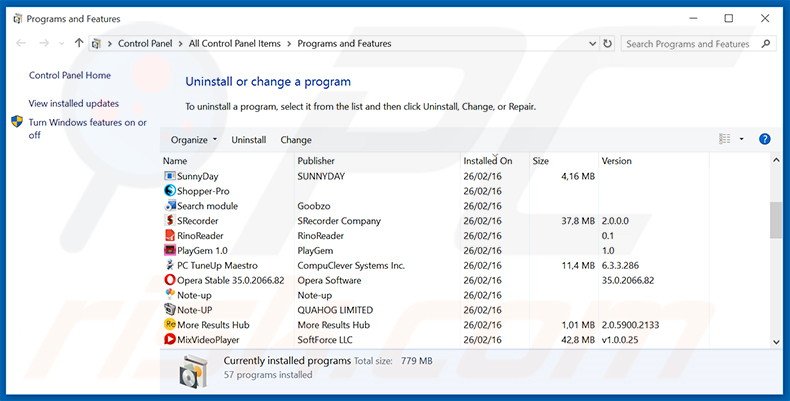This screenshot has width=790, height=401.
Task: Open Control Panel Home link
Action: 70,75
